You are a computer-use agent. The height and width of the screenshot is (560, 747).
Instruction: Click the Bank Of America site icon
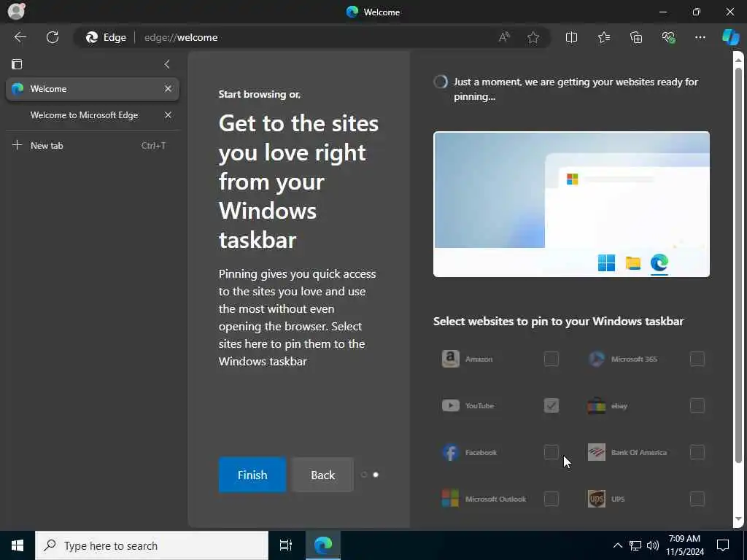click(597, 452)
